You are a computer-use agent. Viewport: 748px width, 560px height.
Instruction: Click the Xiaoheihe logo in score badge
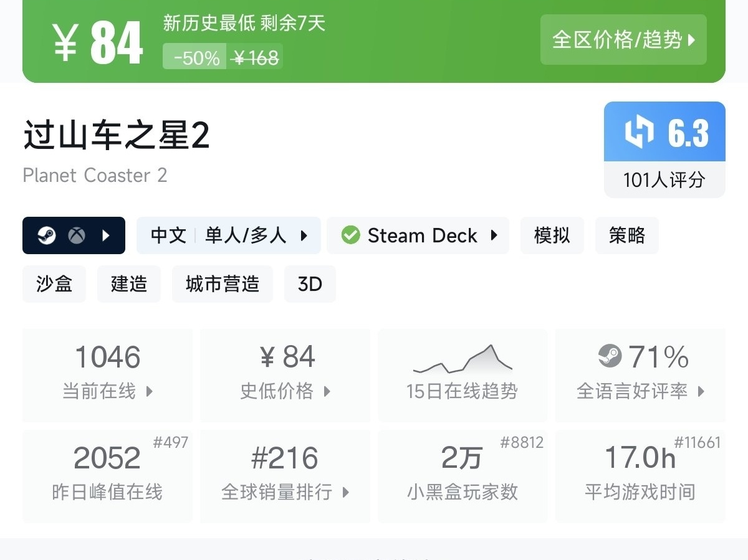click(x=639, y=133)
